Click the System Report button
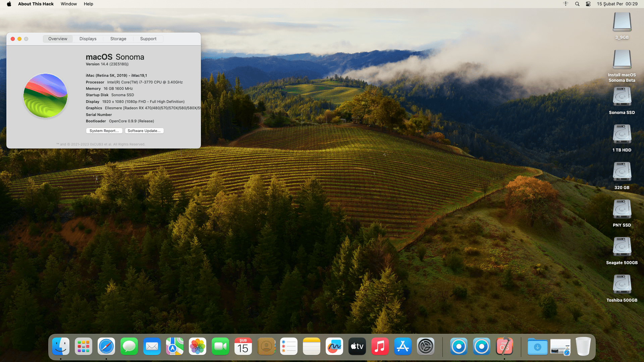Screen dimensions: 644x362 click(x=104, y=131)
